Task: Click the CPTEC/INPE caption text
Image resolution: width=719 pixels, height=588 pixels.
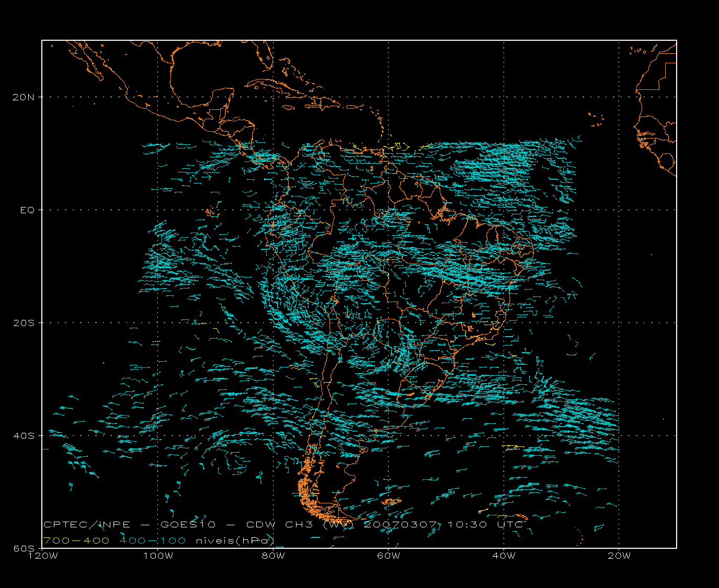Action: 87,524
